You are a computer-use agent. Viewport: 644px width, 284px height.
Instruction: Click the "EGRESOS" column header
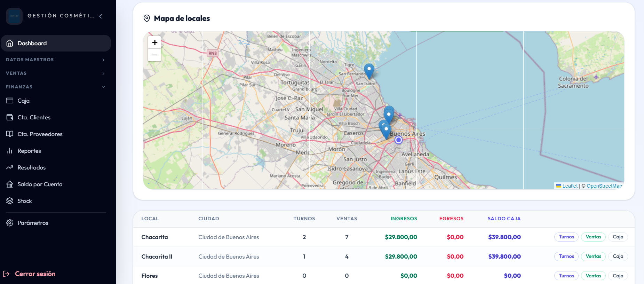pos(451,219)
